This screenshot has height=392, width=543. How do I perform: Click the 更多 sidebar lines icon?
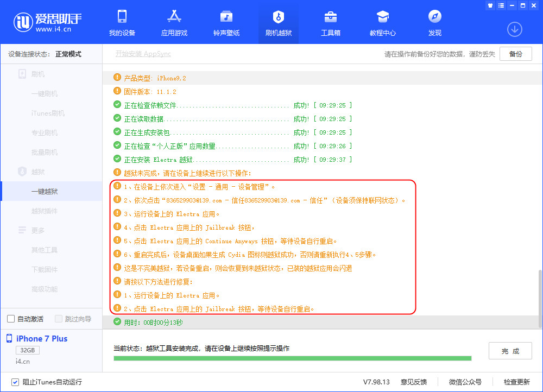pyautogui.click(x=22, y=230)
